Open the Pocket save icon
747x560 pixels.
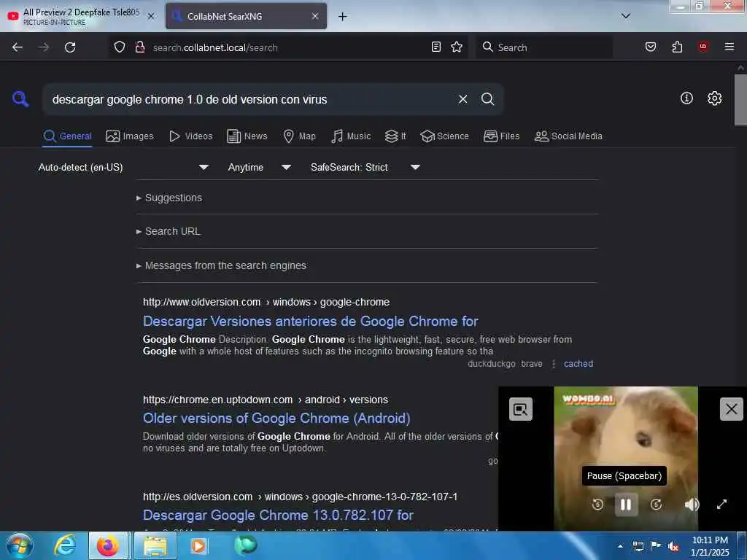click(650, 47)
